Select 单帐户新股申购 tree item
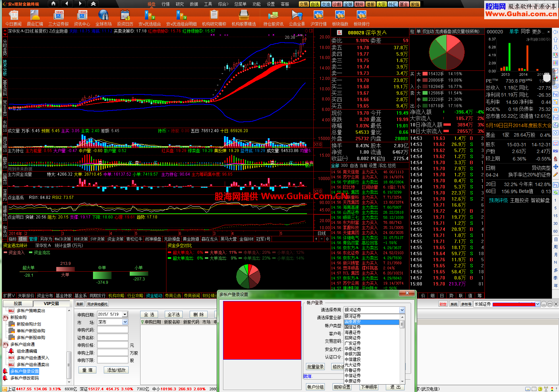This screenshot has height=392, width=559. coord(31,331)
